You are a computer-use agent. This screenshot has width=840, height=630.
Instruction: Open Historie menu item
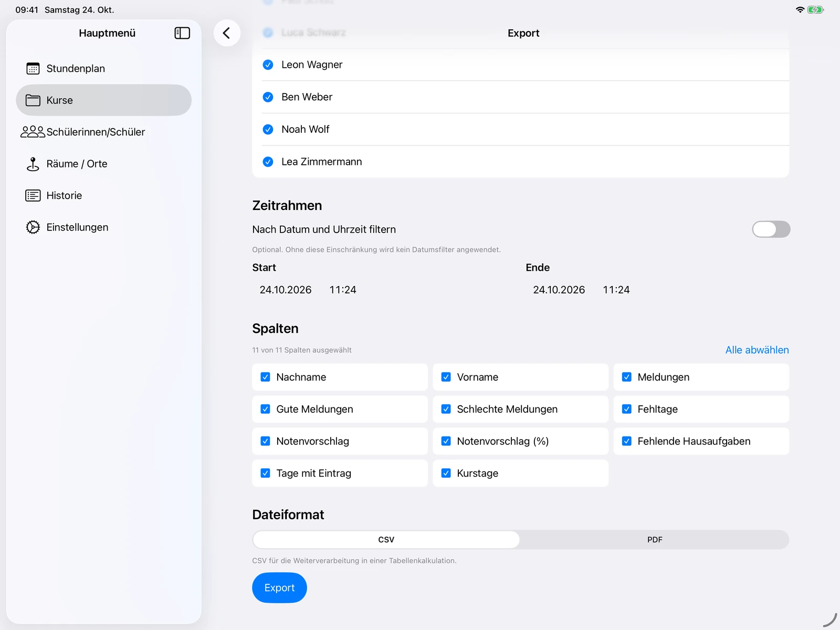tap(103, 195)
